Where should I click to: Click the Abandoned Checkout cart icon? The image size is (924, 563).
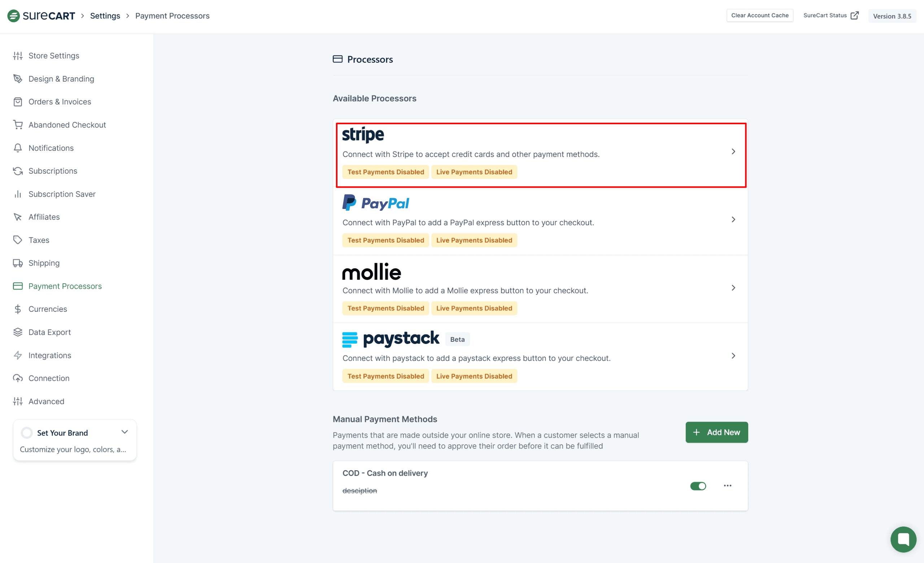tap(18, 125)
